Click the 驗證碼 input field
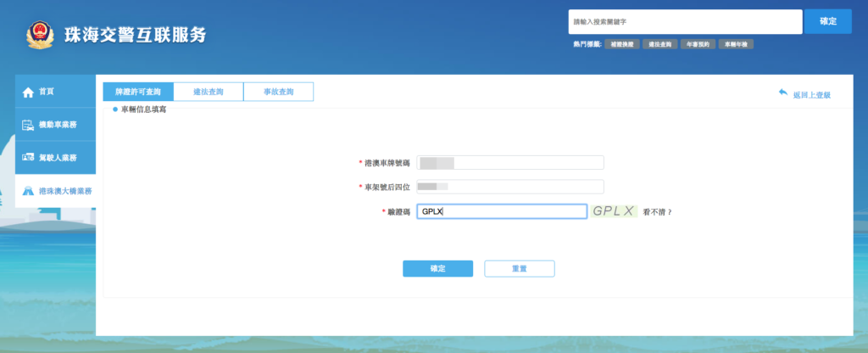The image size is (868, 353). pyautogui.click(x=501, y=212)
